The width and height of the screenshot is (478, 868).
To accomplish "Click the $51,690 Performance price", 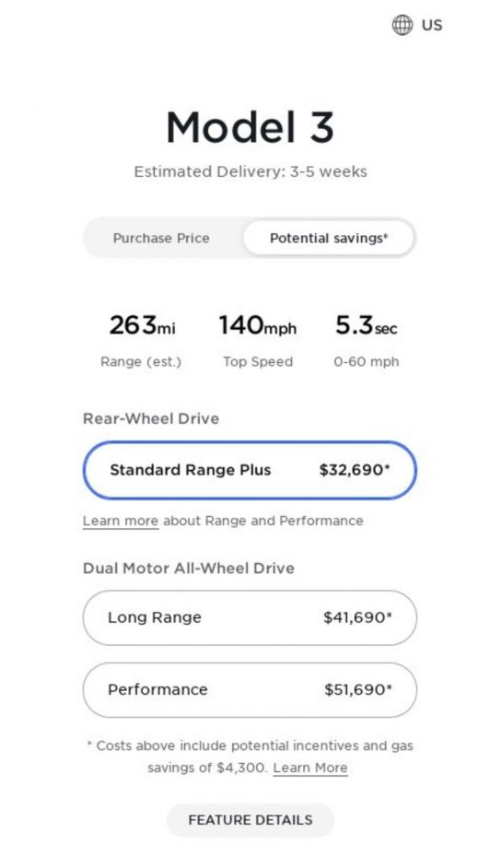I will pyautogui.click(x=358, y=689).
